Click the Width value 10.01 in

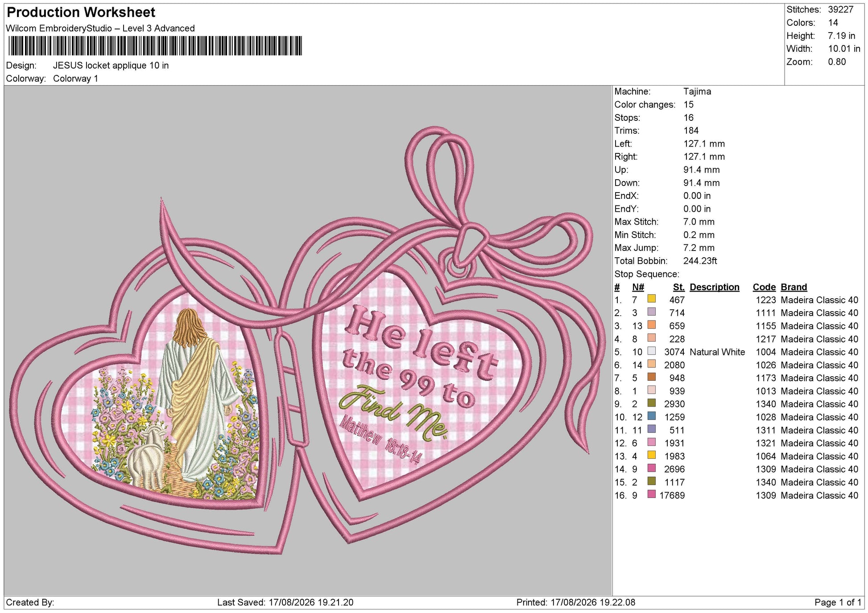844,49
